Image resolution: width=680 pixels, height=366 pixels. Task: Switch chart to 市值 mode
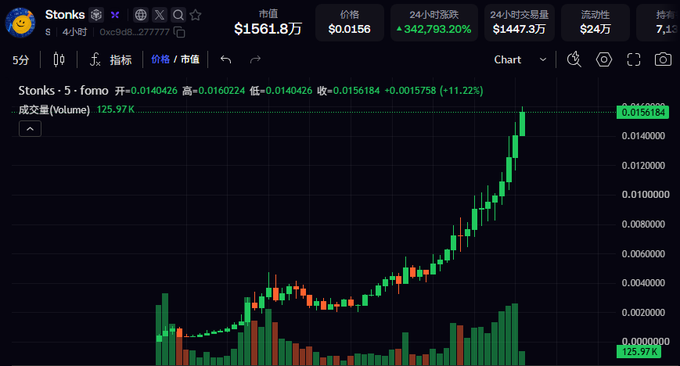(x=190, y=59)
